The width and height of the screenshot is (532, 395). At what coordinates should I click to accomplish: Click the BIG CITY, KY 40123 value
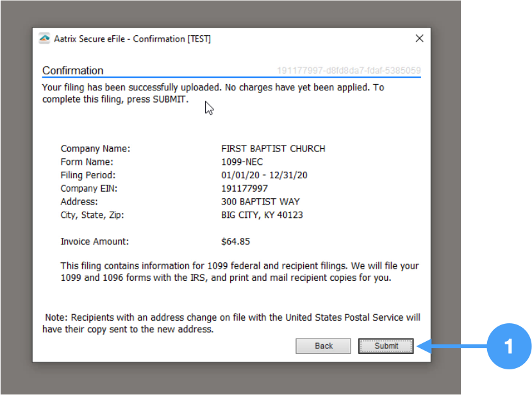[262, 215]
